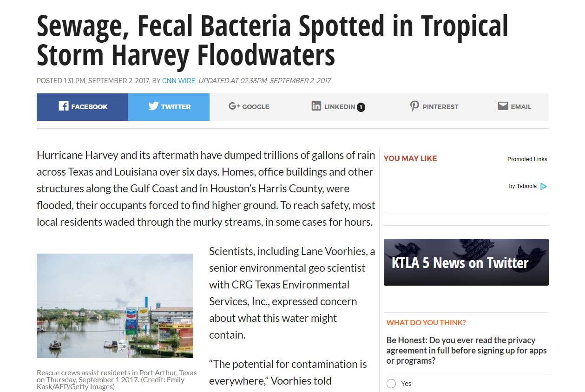Viewport: 585px width, 392px height.
Task: Click the LinkedIn logo icon
Action: tap(316, 106)
